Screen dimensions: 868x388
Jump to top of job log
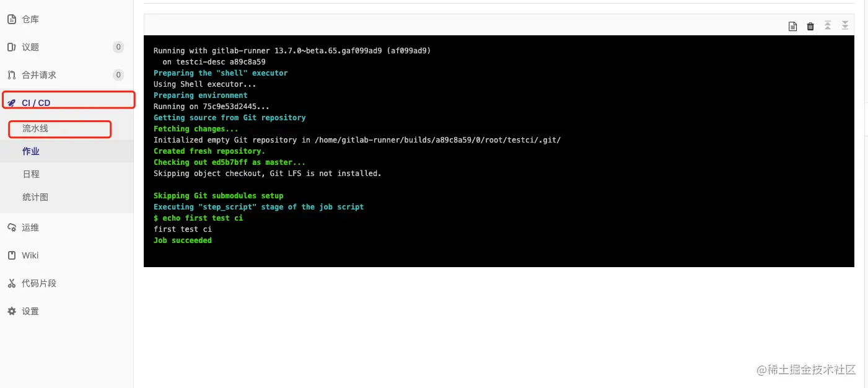(x=828, y=25)
